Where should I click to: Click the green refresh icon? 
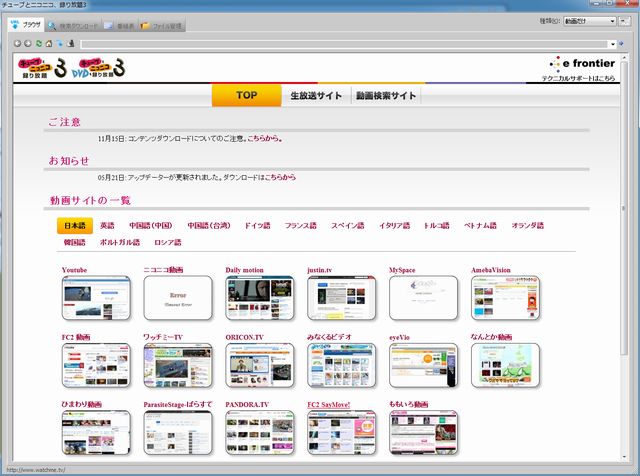click(x=39, y=43)
